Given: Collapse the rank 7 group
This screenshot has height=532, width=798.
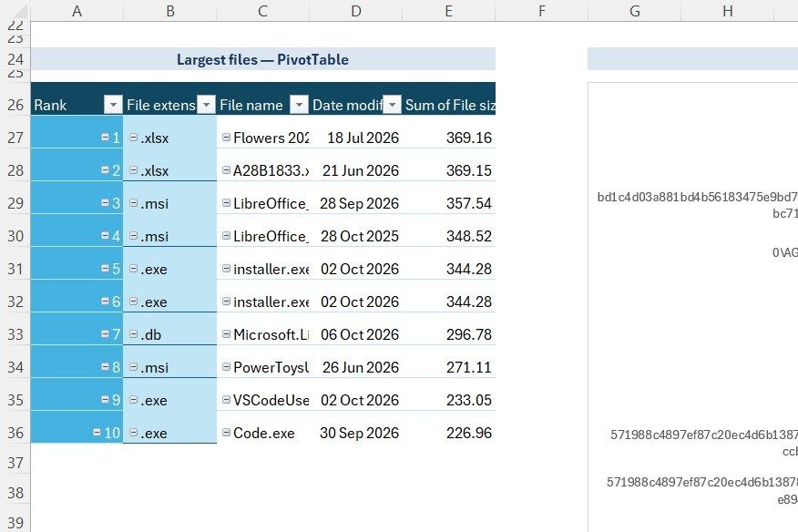Looking at the screenshot, I should point(105,334).
